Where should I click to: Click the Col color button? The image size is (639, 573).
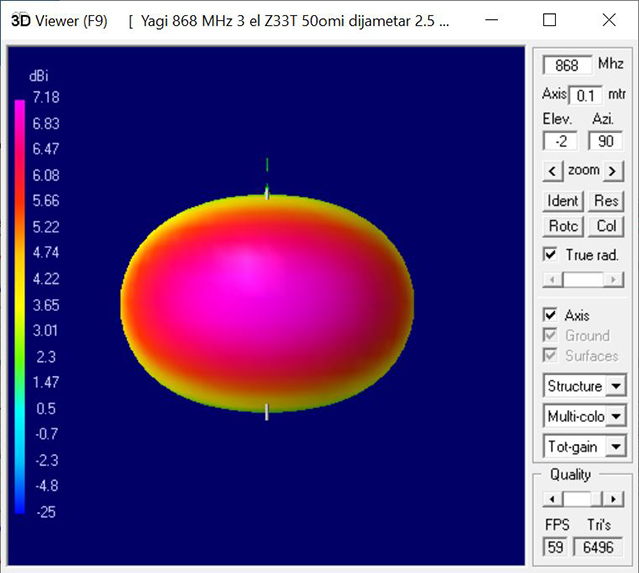606,226
